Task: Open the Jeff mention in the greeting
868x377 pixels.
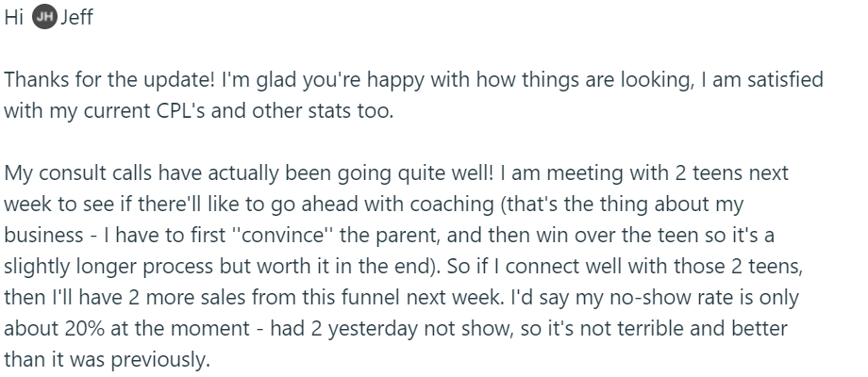Action: [x=75, y=18]
